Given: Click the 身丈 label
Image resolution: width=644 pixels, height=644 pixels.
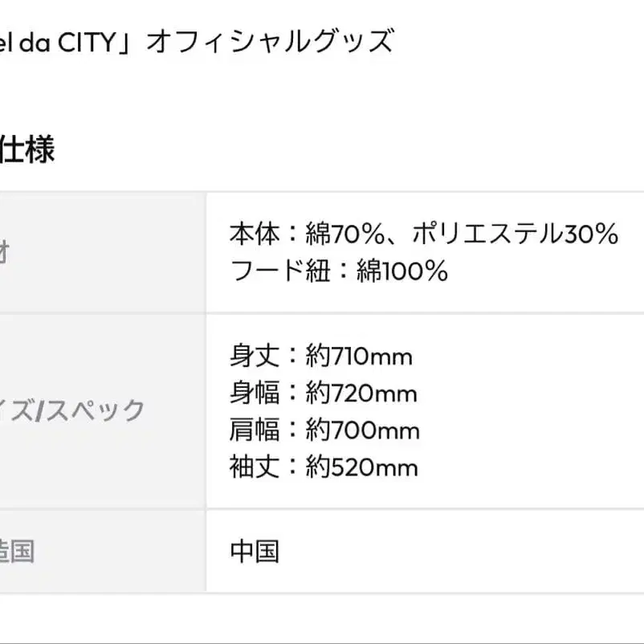Looking at the screenshot, I should pyautogui.click(x=254, y=356).
